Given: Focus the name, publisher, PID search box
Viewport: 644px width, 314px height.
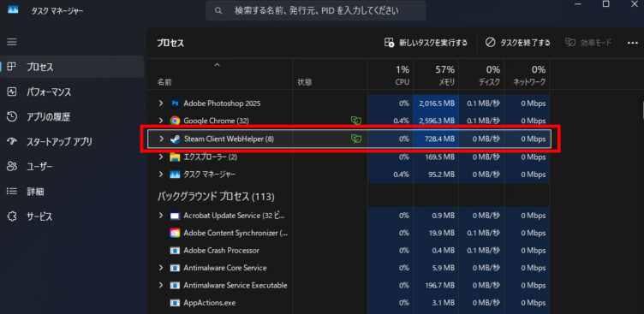Looking at the screenshot, I should point(315,10).
